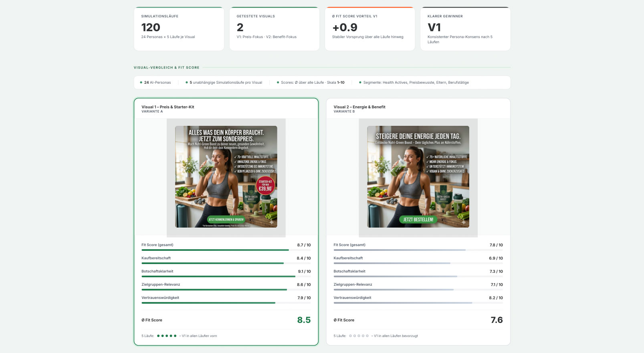Click the large "V1" winner value
Image resolution: width=644 pixels, height=353 pixels.
434,27
